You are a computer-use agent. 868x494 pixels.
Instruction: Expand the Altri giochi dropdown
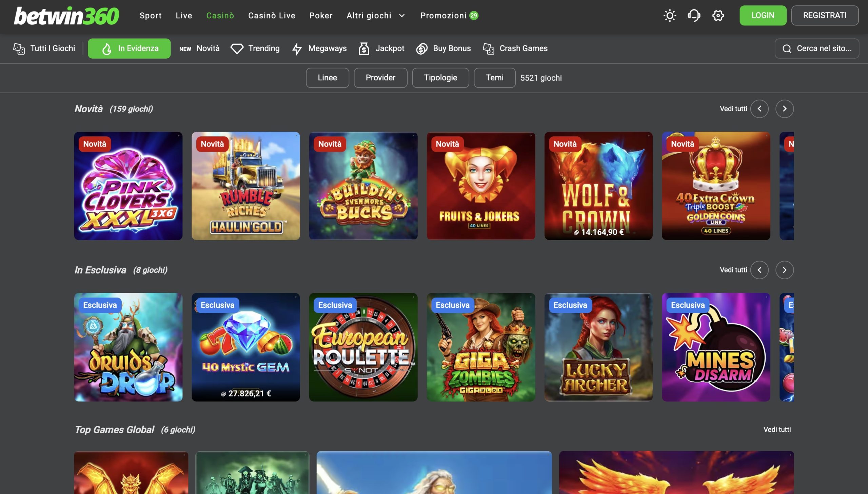pyautogui.click(x=376, y=16)
